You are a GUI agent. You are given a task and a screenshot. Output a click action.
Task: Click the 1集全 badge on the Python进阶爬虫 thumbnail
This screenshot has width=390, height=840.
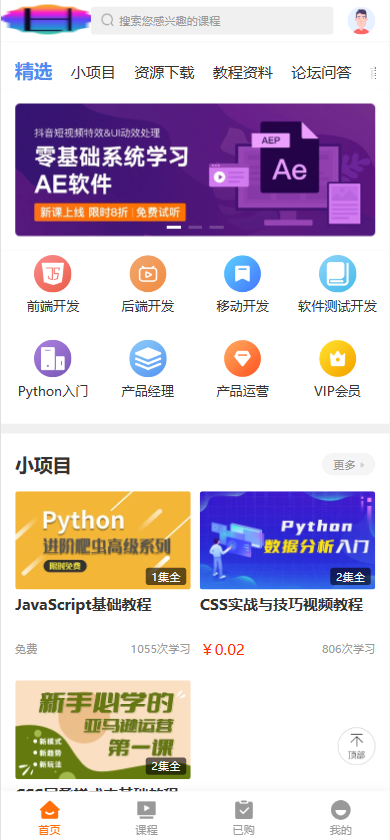pyautogui.click(x=166, y=577)
